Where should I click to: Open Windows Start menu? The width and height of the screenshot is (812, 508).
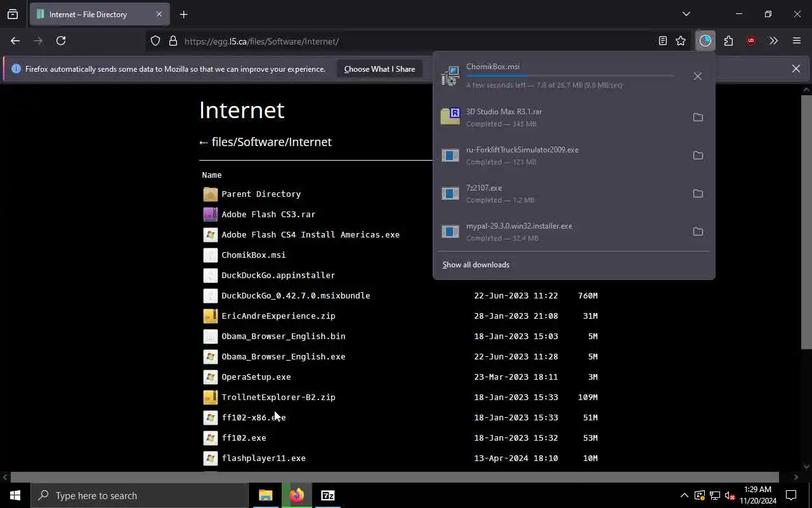pos(15,495)
